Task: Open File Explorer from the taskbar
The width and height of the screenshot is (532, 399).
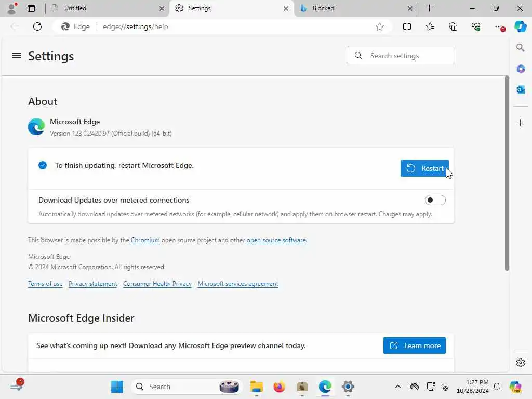Action: pos(257,387)
